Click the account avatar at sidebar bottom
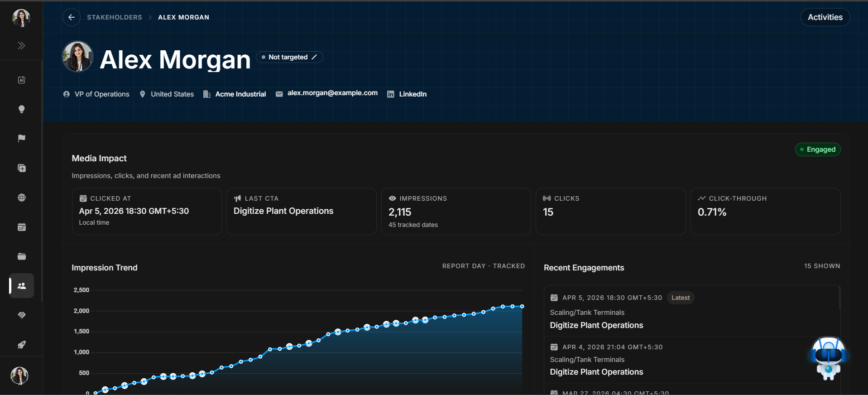868x395 pixels. point(19,376)
